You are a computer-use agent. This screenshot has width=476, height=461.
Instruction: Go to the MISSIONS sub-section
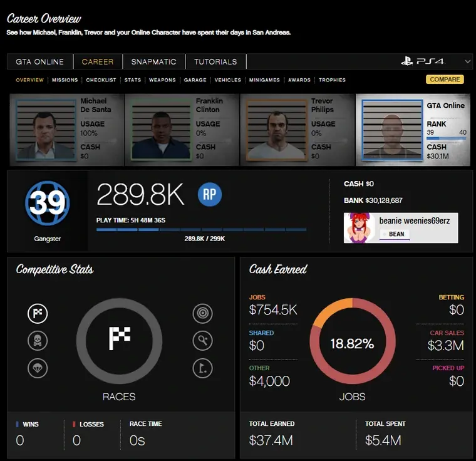tap(65, 80)
